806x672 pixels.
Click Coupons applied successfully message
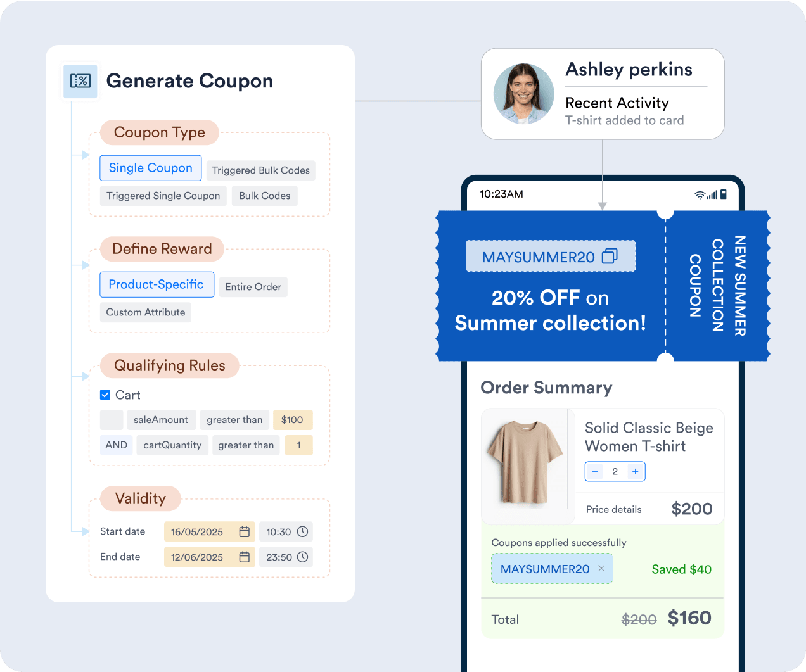coord(559,543)
